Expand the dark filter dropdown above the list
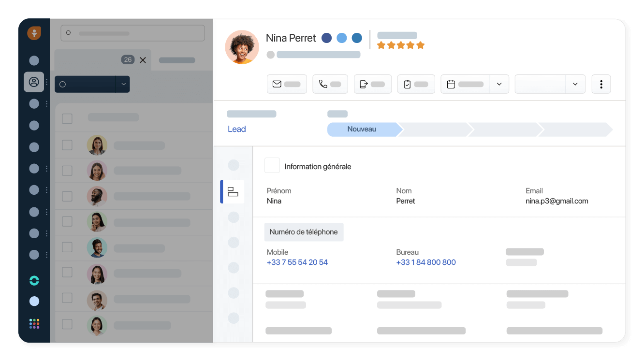 [123, 84]
